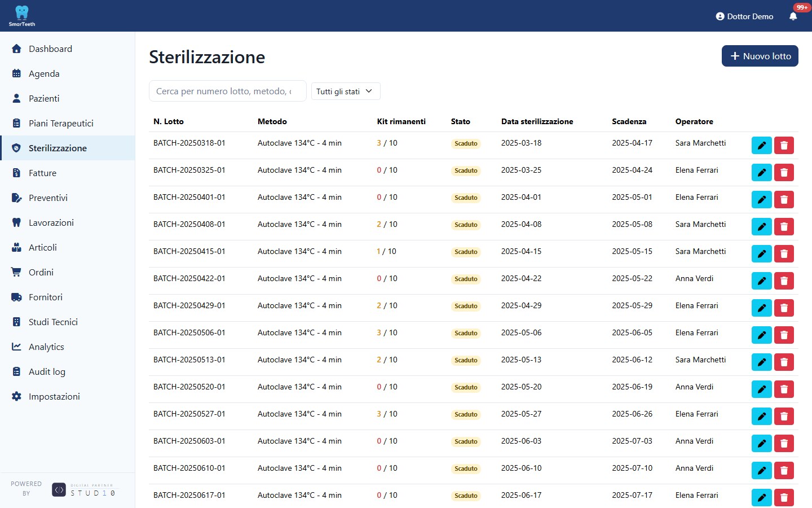
Task: Edit batch BATCH-20250513-01
Action: pyautogui.click(x=761, y=362)
